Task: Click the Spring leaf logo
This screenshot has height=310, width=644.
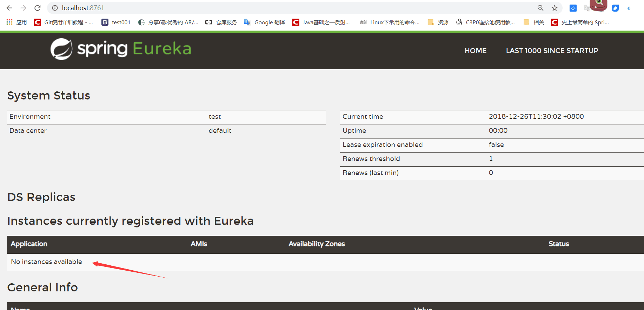Action: (x=61, y=49)
